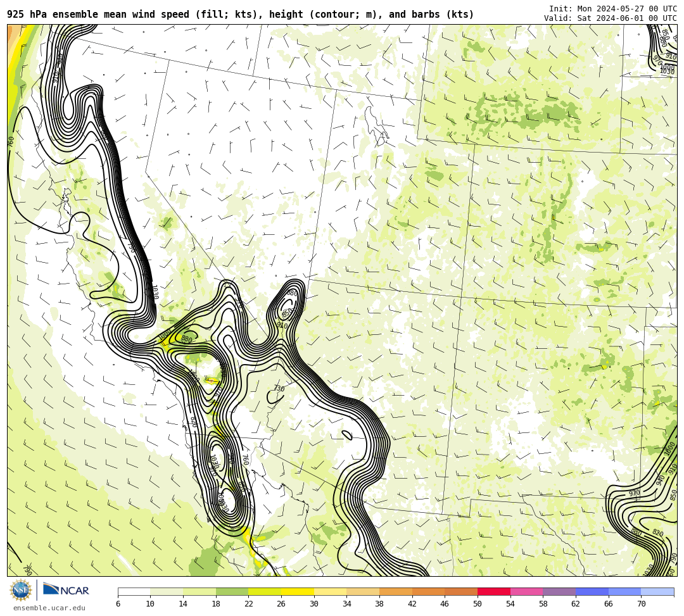Click the colorbar tick label 70
Viewport: 684px width, 616px height.
click(x=641, y=604)
